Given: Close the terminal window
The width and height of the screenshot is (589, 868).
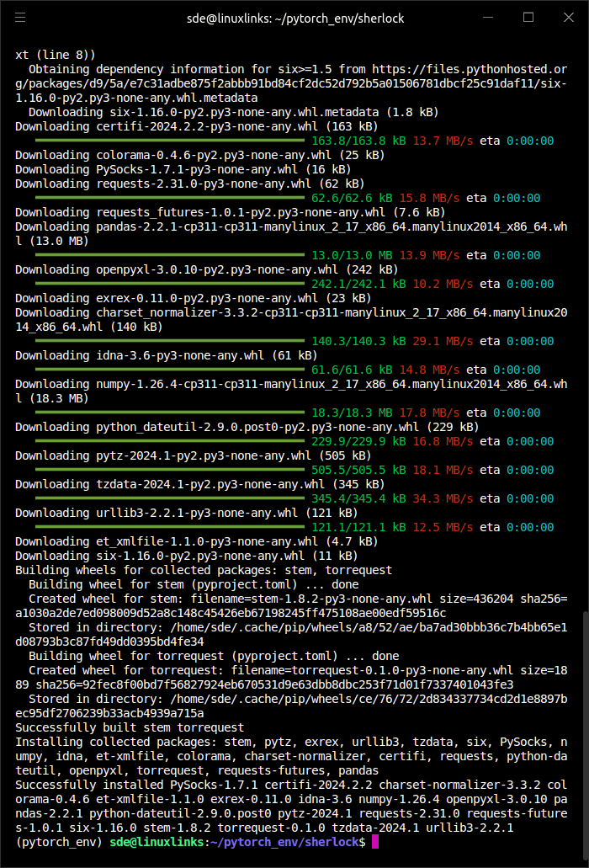Looking at the screenshot, I should (569, 18).
